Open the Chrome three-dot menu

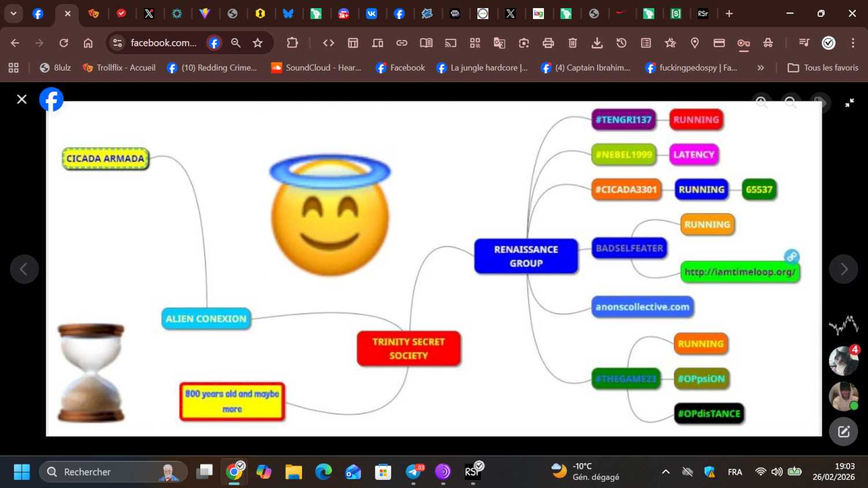[x=853, y=43]
